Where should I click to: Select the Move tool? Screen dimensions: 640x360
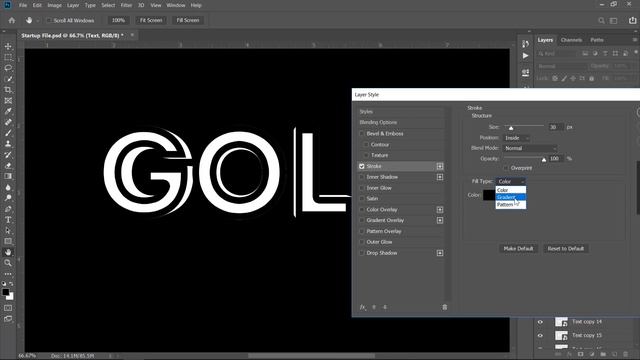(x=8, y=47)
